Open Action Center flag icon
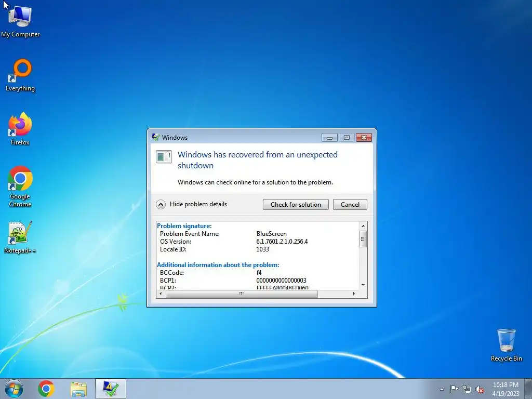 (x=454, y=389)
